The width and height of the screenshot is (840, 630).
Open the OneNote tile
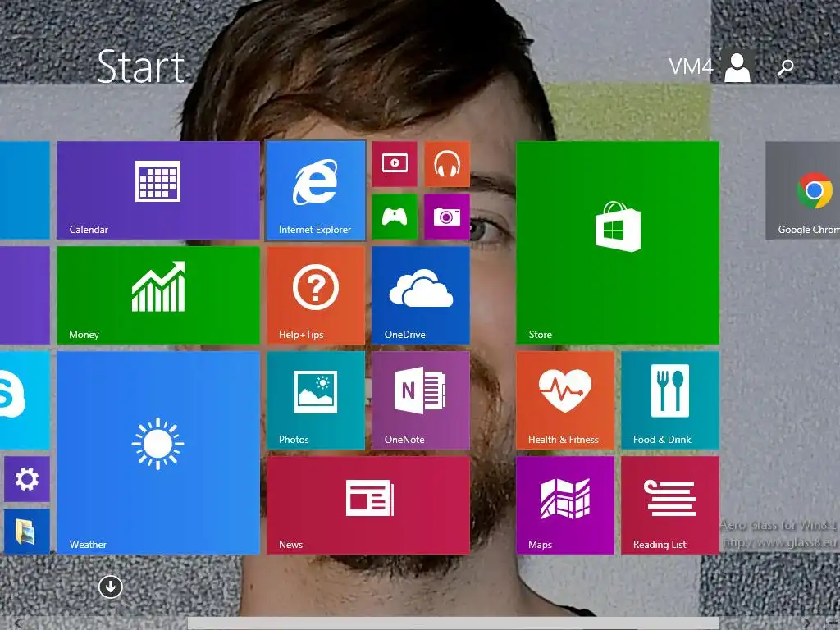point(421,400)
